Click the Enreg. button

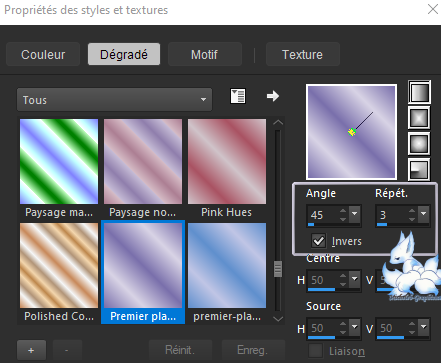point(253,350)
